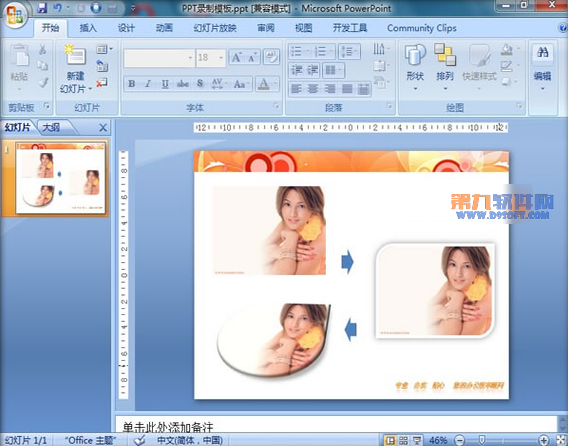Toggle underline formatting
Viewport: 568px width, 446px height.
click(165, 84)
